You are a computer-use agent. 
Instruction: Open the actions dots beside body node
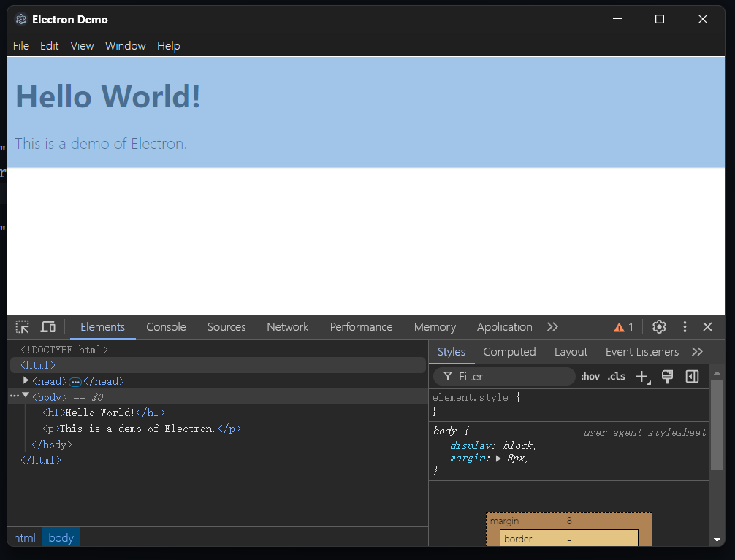[x=15, y=396]
